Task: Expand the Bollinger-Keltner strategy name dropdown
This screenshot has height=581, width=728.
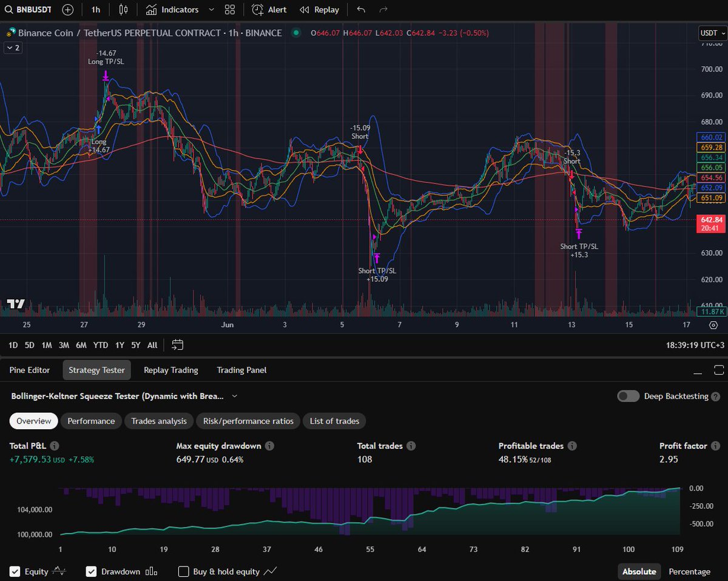Action: 235,396
